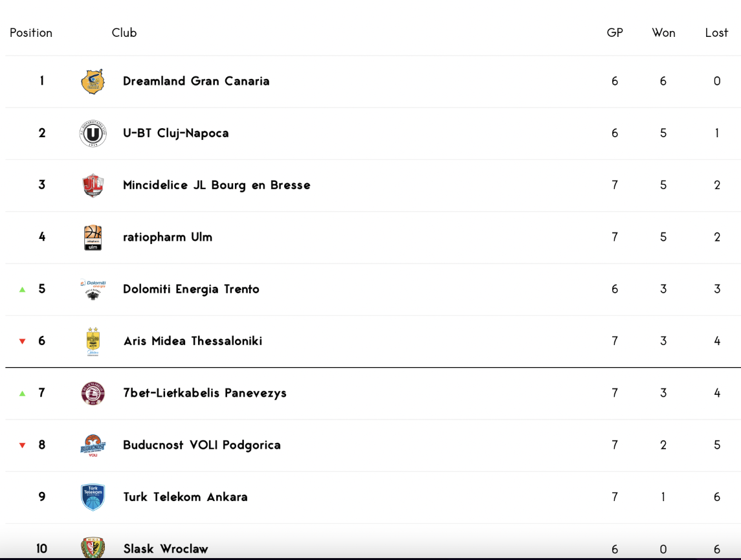The height and width of the screenshot is (560, 741).
Task: Open the JL Bourg en Bresse logo
Action: (93, 185)
